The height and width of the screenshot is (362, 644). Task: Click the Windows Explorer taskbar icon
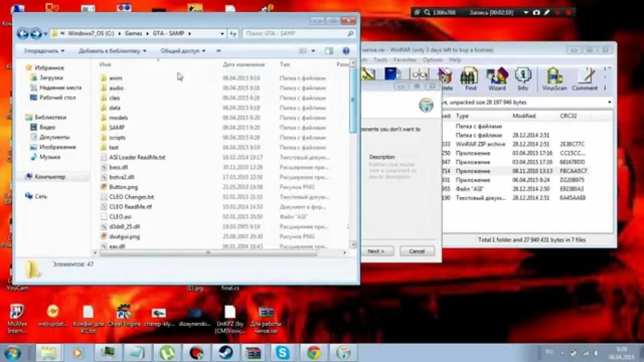48,352
